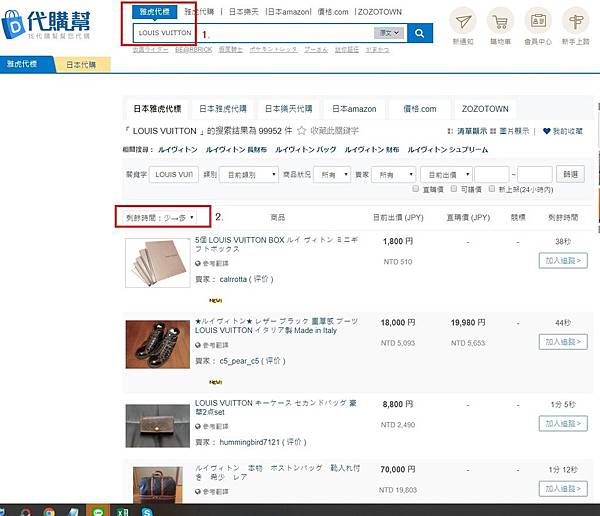This screenshot has width=600, height=516.
Task: Open the LOUIS VUITTON キーケース item title
Action: tap(275, 407)
